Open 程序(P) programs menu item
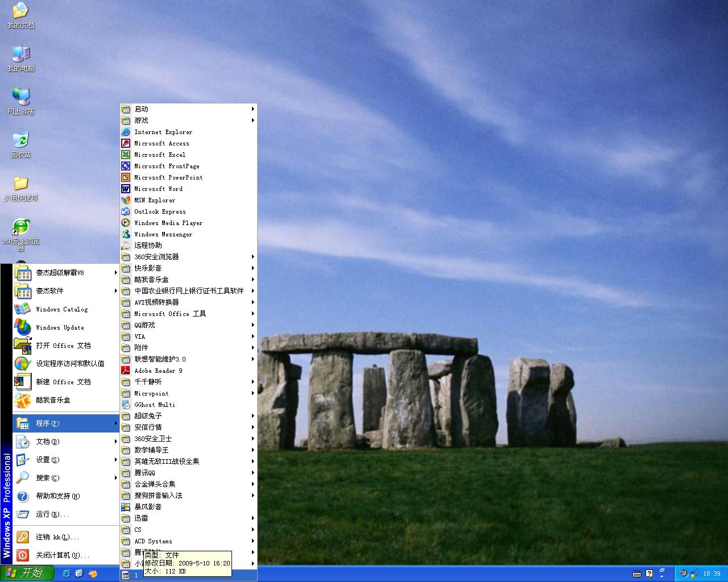The image size is (728, 582). (65, 423)
